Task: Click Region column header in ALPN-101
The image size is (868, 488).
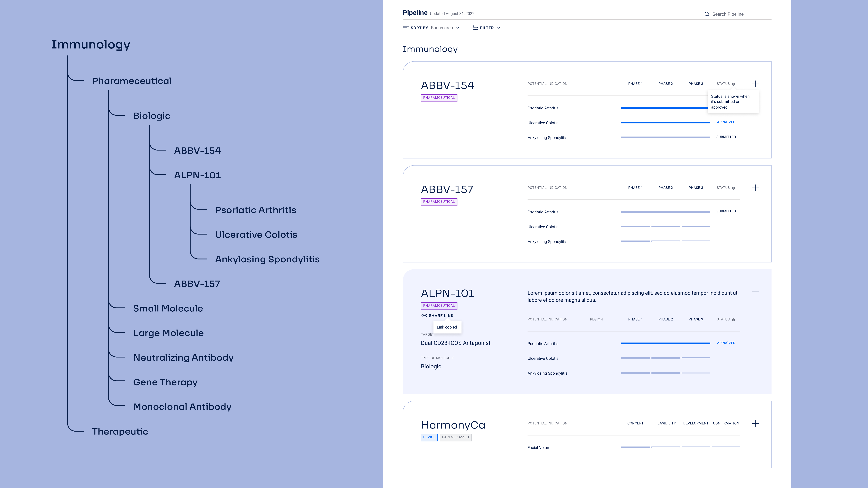Action: (x=596, y=319)
